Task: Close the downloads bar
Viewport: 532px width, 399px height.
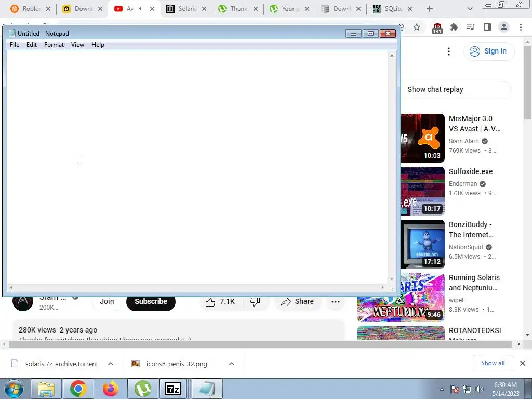Action: 523,363
